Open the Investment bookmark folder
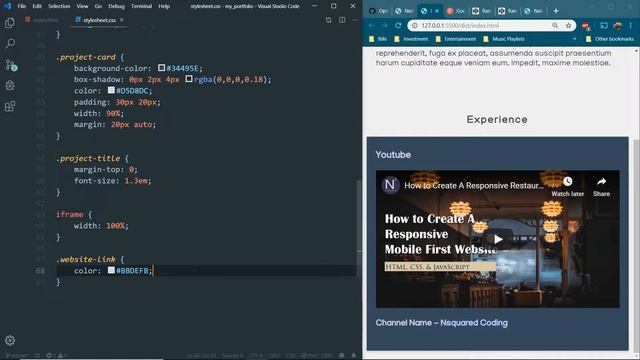This screenshot has height=360, width=640. [411, 39]
